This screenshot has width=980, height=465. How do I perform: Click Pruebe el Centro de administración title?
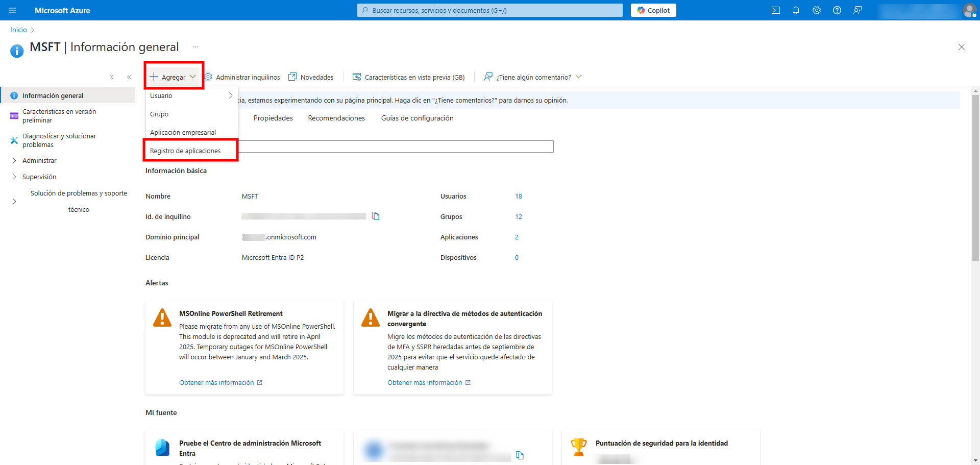[250, 448]
